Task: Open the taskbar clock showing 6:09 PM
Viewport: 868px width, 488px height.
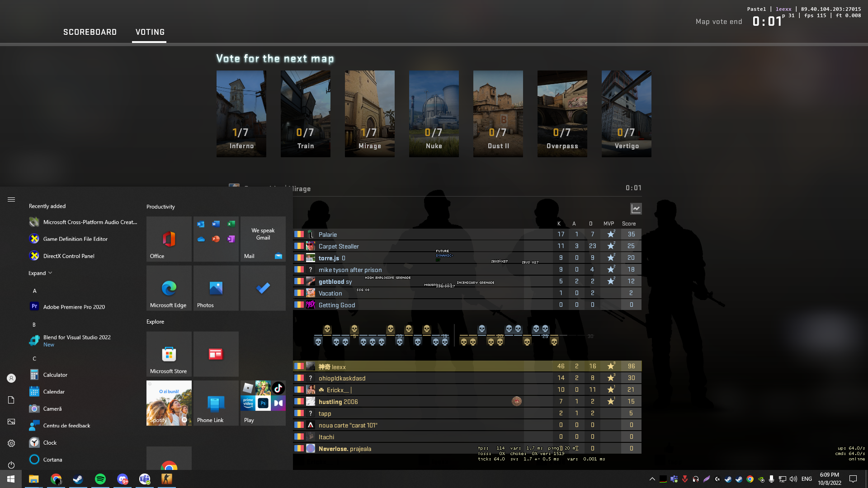Action: (x=830, y=479)
